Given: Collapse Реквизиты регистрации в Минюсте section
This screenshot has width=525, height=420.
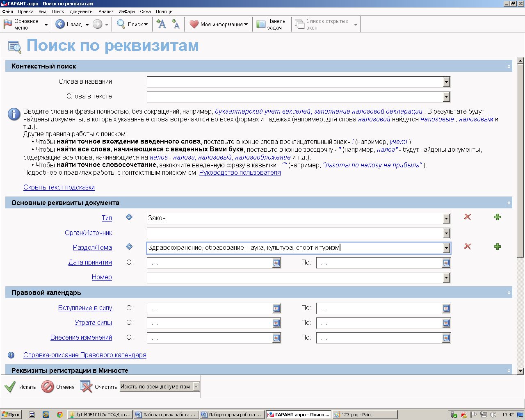Looking at the screenshot, I should coord(509,371).
